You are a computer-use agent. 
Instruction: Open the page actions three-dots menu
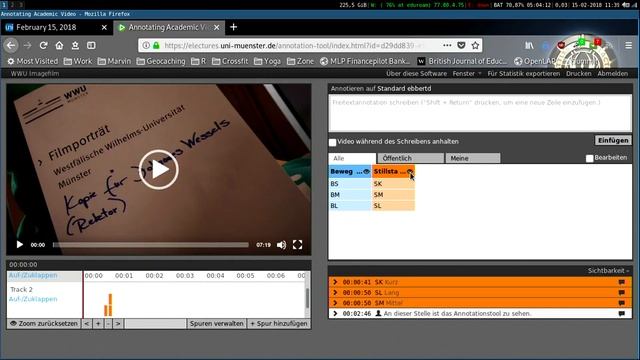(447, 45)
